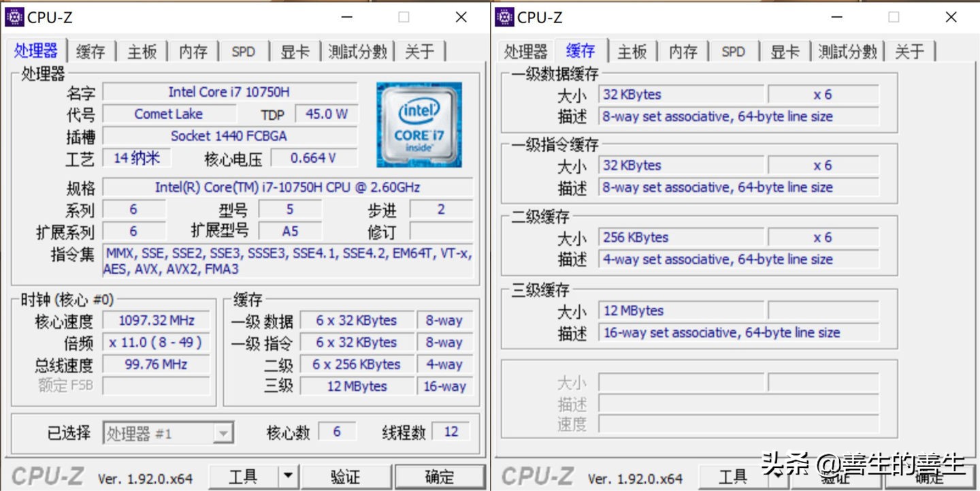This screenshot has height=491, width=980.
Task: Switch to the SPD tab in left window
Action: 243,50
